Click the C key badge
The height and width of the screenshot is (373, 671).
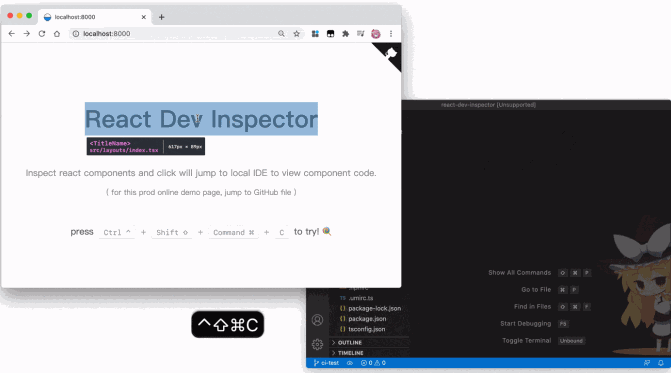point(282,232)
